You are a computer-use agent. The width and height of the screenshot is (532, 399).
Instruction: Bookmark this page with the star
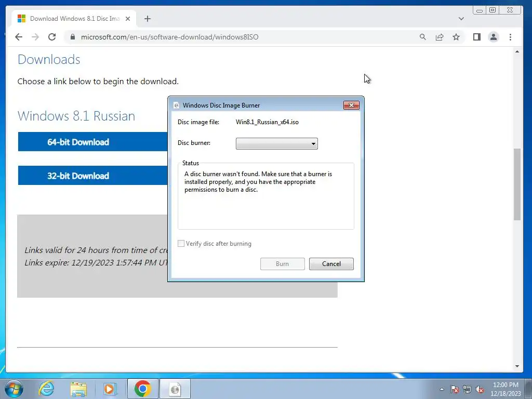tap(456, 37)
